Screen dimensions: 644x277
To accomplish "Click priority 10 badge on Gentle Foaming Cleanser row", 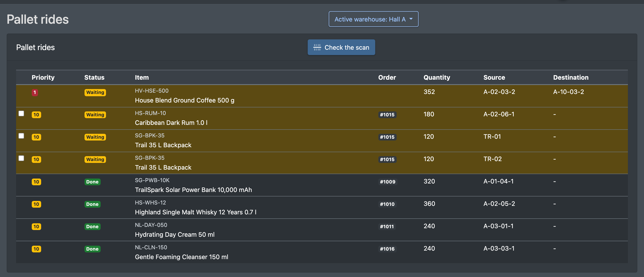I will (36, 249).
